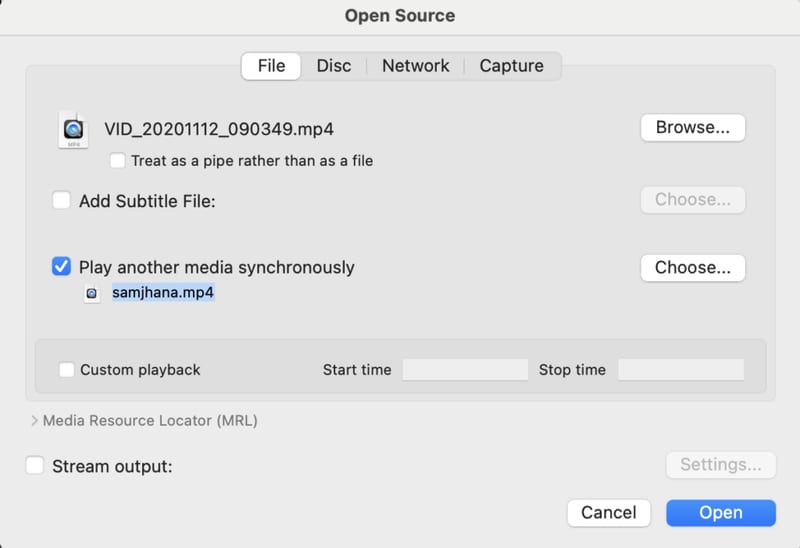Cancel the Open Source dialog
800x548 pixels.
coord(609,513)
